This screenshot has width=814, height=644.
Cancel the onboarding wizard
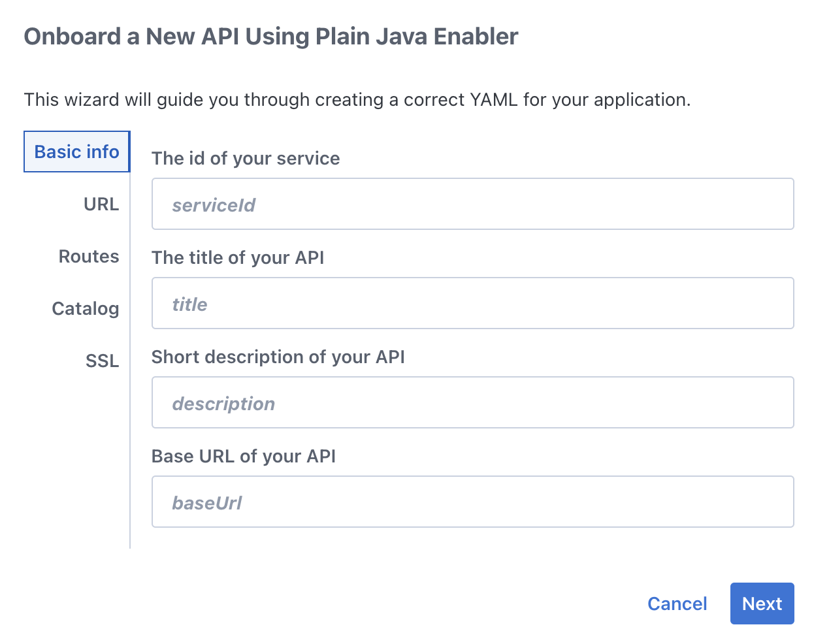[x=677, y=604]
